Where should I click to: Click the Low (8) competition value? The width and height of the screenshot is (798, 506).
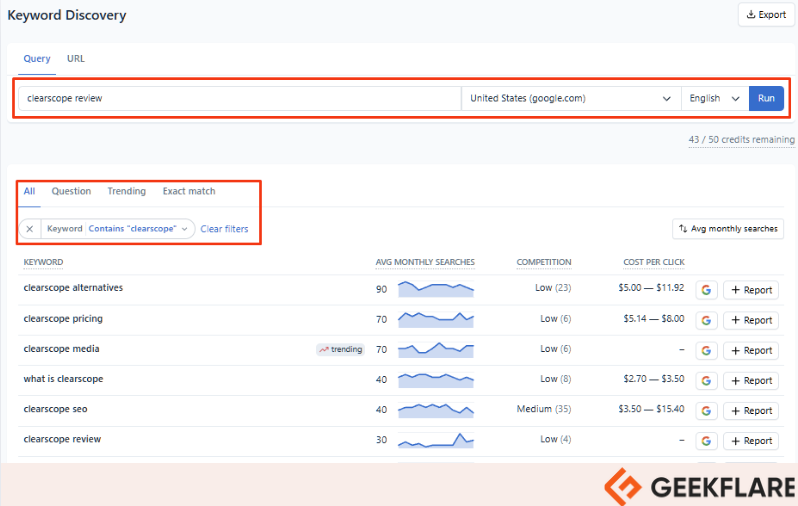[556, 379]
